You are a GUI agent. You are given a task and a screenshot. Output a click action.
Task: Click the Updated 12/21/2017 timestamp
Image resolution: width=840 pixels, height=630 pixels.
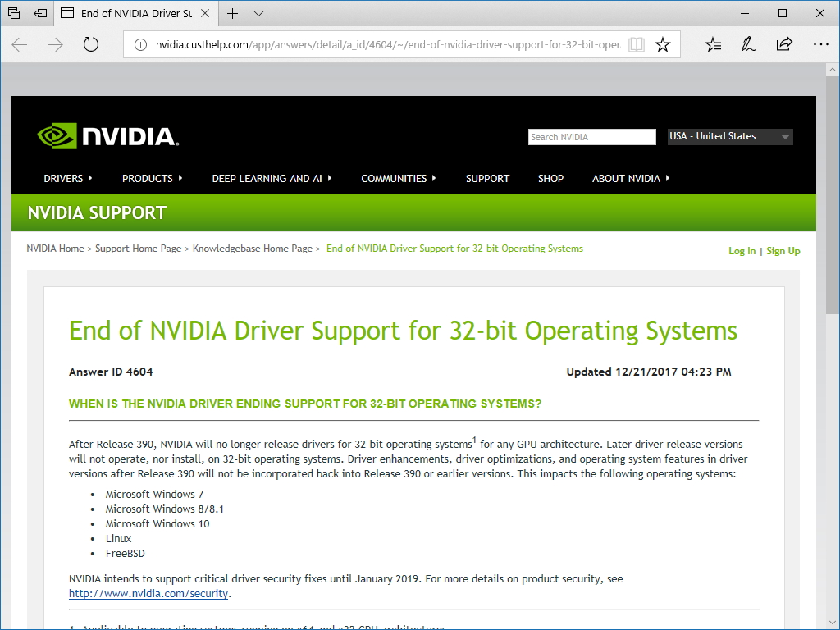point(649,372)
